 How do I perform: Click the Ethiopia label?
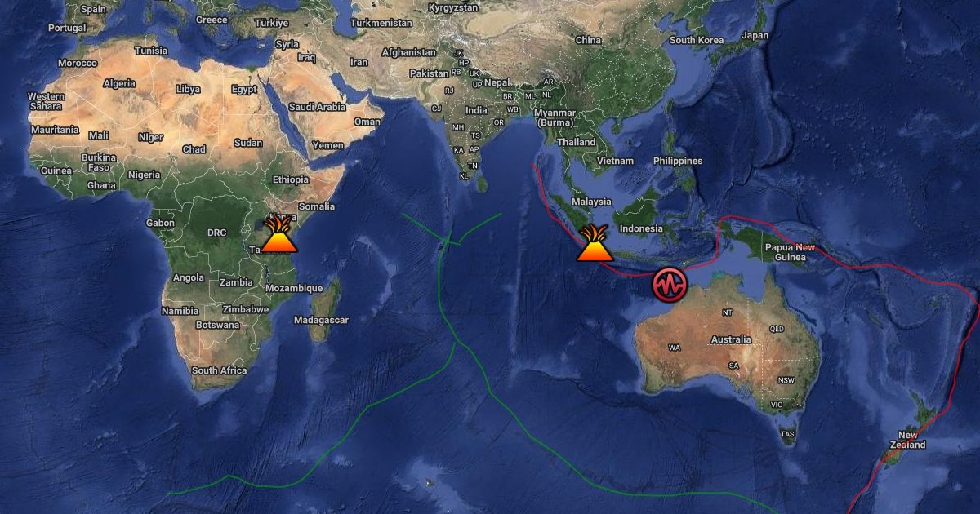pos(291,179)
